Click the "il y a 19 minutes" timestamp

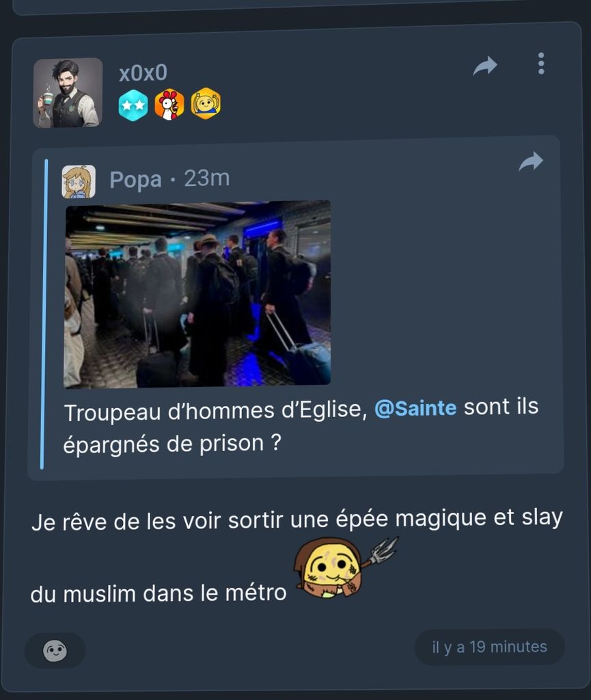tap(489, 647)
